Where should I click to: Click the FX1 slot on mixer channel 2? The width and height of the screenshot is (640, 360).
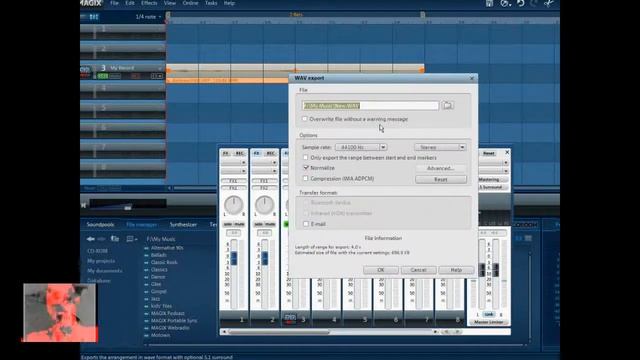click(x=264, y=181)
